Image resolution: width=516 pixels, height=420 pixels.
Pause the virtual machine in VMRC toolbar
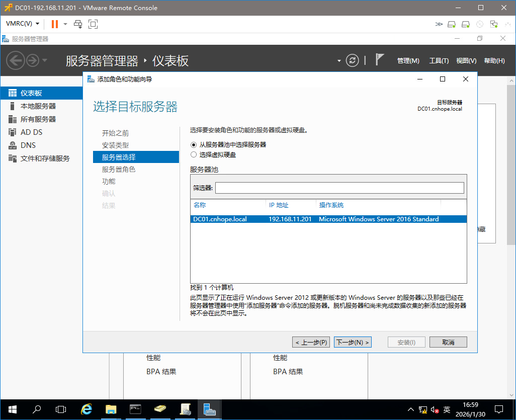[x=55, y=24]
